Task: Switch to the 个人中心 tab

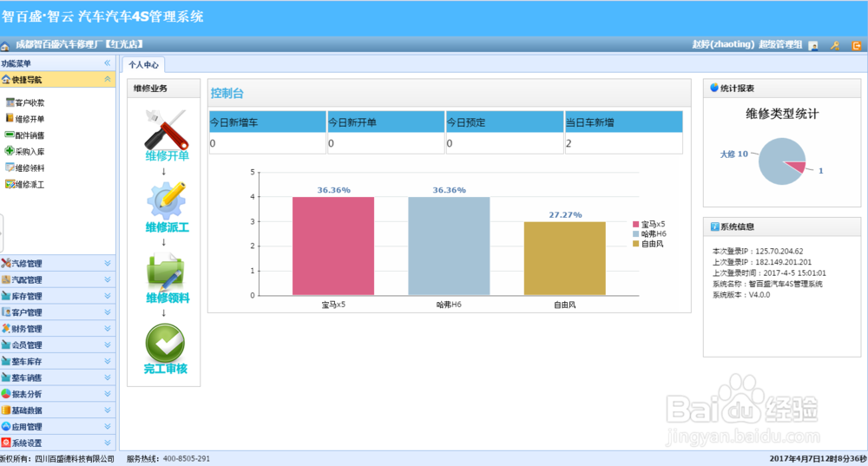Action: click(x=143, y=65)
